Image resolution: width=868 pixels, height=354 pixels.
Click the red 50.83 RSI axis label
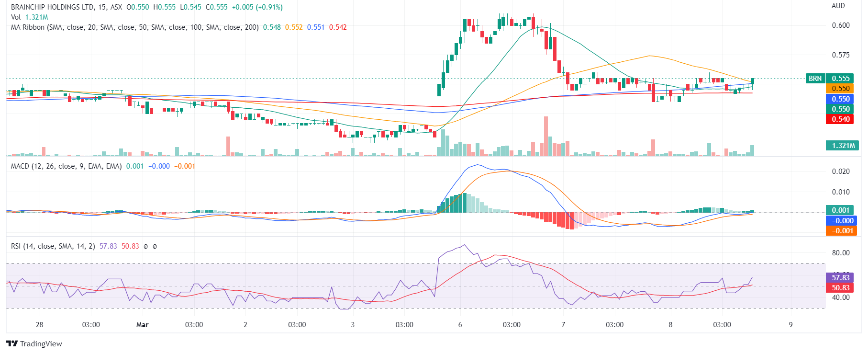840,288
